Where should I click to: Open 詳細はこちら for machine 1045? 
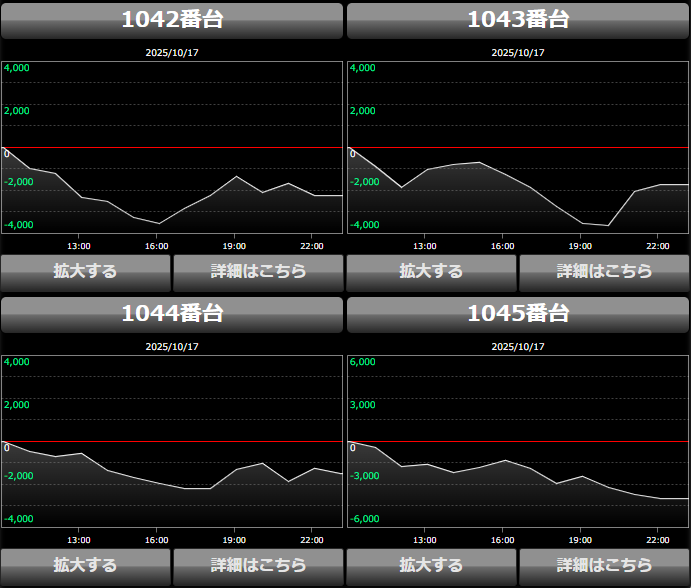click(x=604, y=565)
